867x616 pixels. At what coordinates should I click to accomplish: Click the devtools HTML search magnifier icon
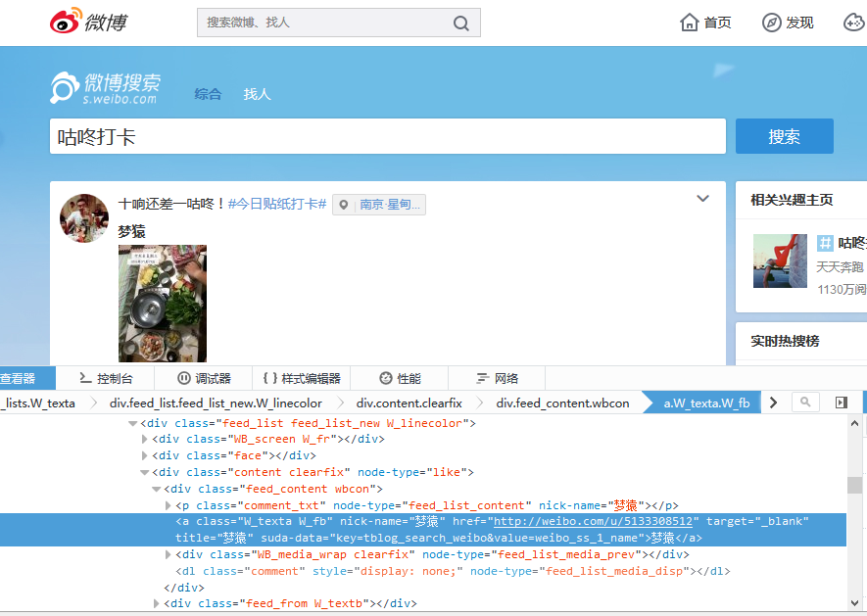click(805, 402)
